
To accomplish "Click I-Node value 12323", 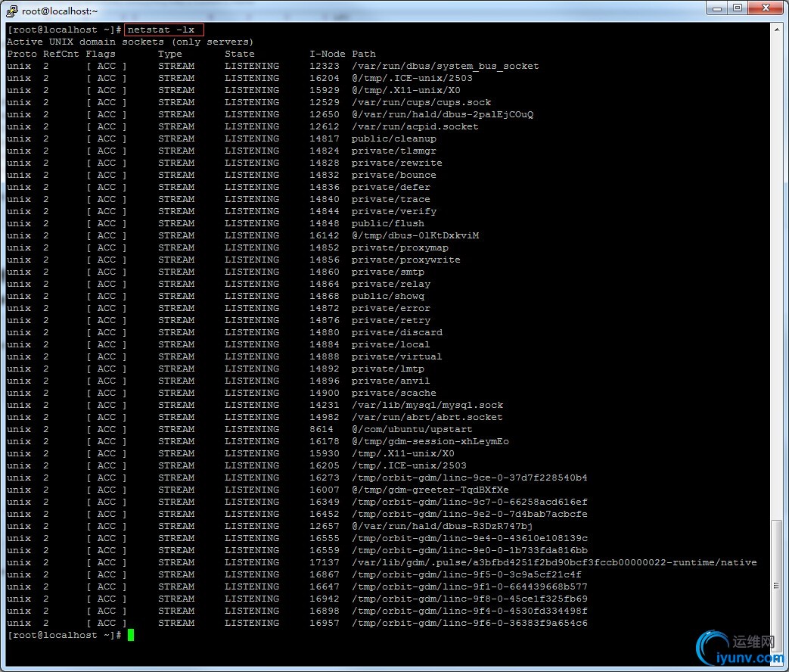I will pos(325,66).
